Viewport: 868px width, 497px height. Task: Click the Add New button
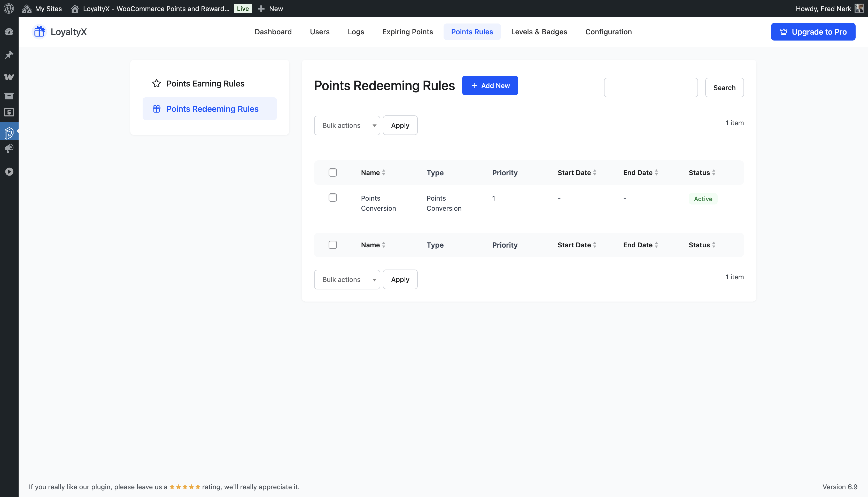490,86
